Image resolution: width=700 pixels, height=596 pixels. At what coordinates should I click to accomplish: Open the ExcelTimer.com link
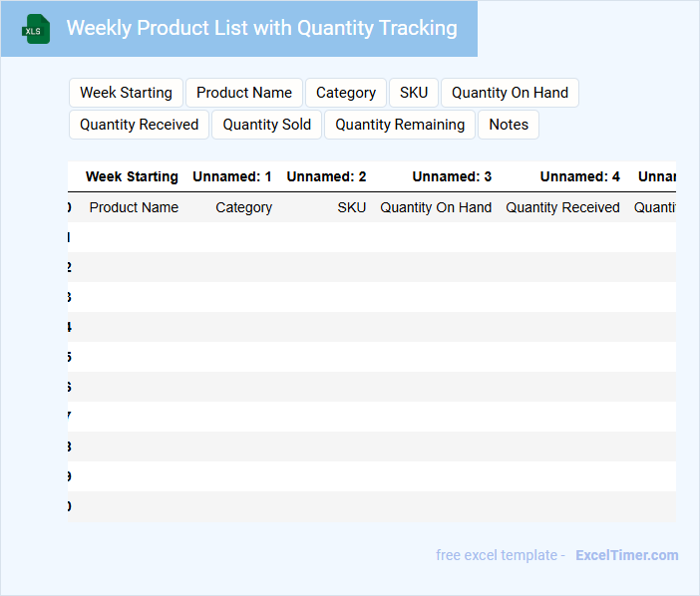click(626, 555)
